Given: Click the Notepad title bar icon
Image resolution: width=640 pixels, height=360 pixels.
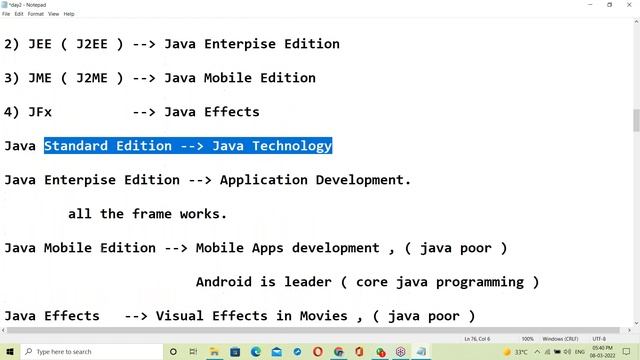Looking at the screenshot, I should pyautogui.click(x=4, y=5).
